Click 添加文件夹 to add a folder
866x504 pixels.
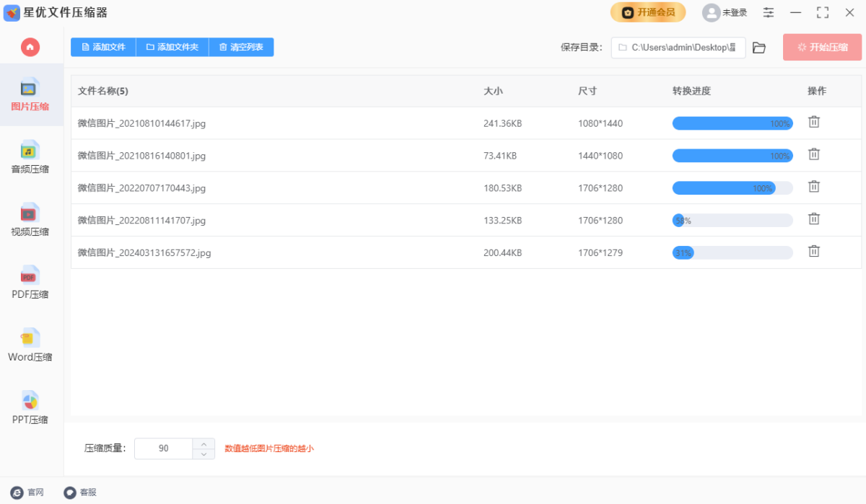pos(172,47)
